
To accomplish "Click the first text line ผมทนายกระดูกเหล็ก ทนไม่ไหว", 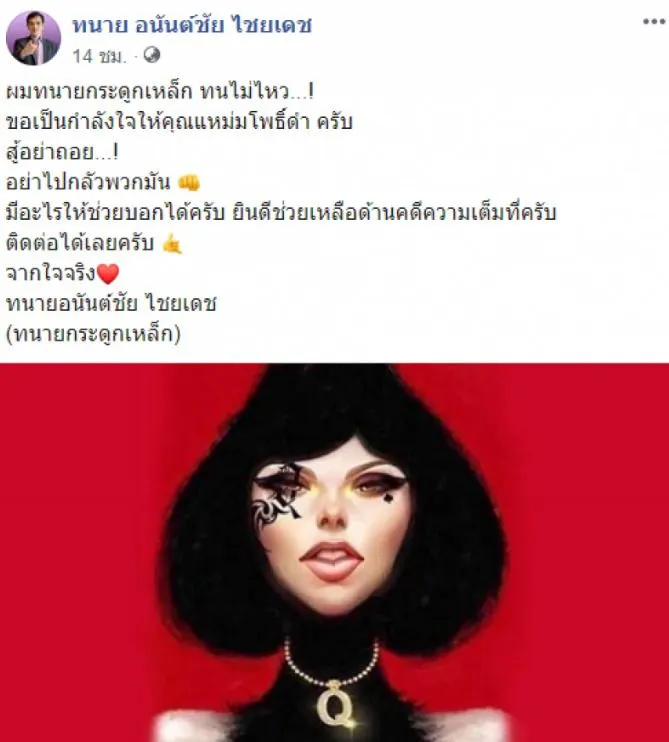I will 160,92.
